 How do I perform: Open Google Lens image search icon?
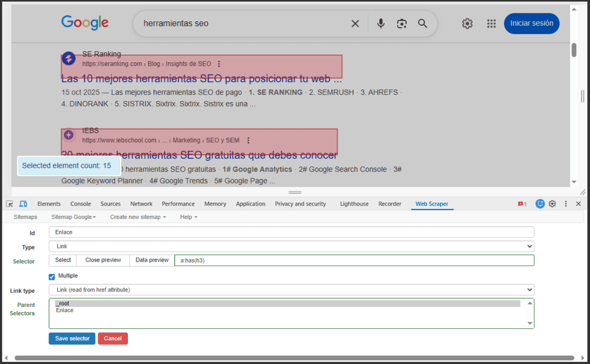click(401, 23)
